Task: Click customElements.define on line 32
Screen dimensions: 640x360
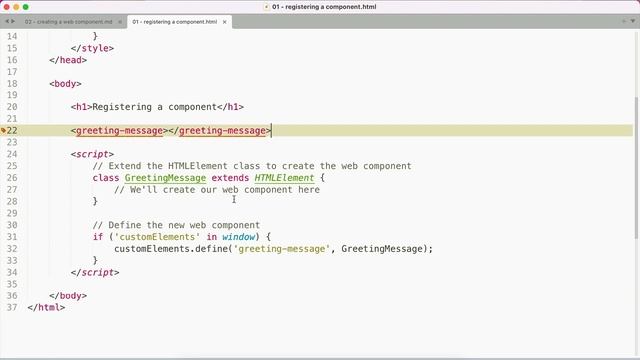Action: [x=171, y=249]
